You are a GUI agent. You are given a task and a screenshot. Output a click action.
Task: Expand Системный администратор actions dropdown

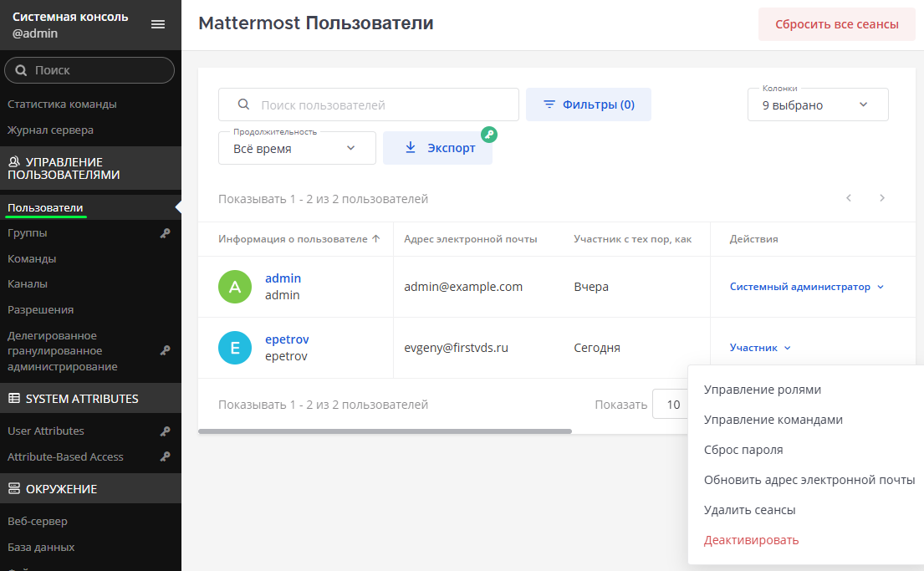(x=807, y=287)
